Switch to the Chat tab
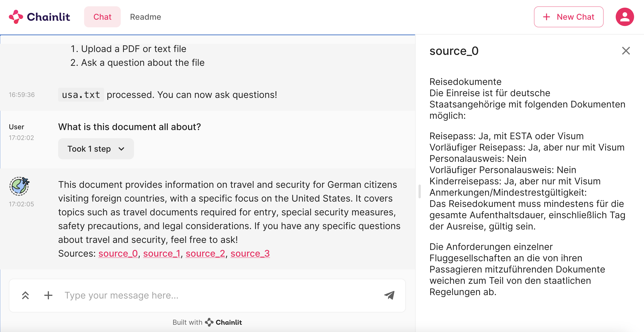This screenshot has width=644, height=332. click(102, 17)
